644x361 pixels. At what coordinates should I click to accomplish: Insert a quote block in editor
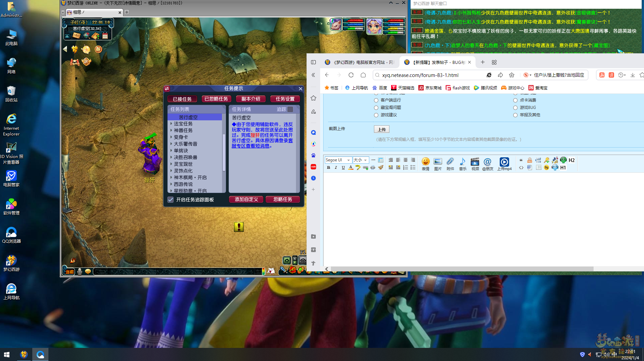pos(521,160)
